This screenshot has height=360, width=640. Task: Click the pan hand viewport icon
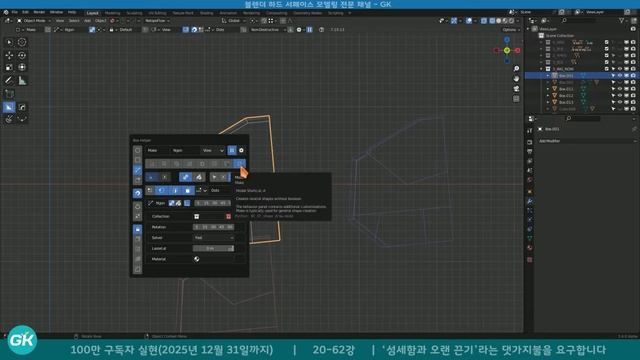(516, 78)
